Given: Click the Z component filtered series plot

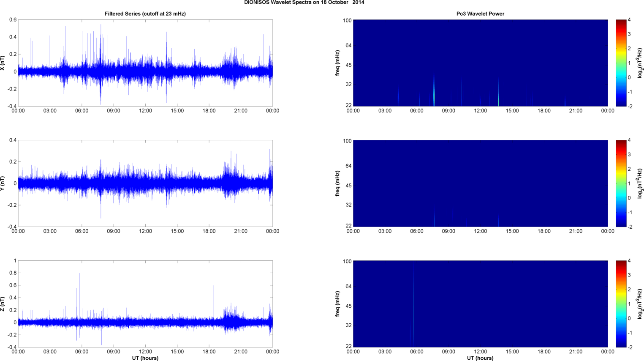Looking at the screenshot, I should coord(145,304).
